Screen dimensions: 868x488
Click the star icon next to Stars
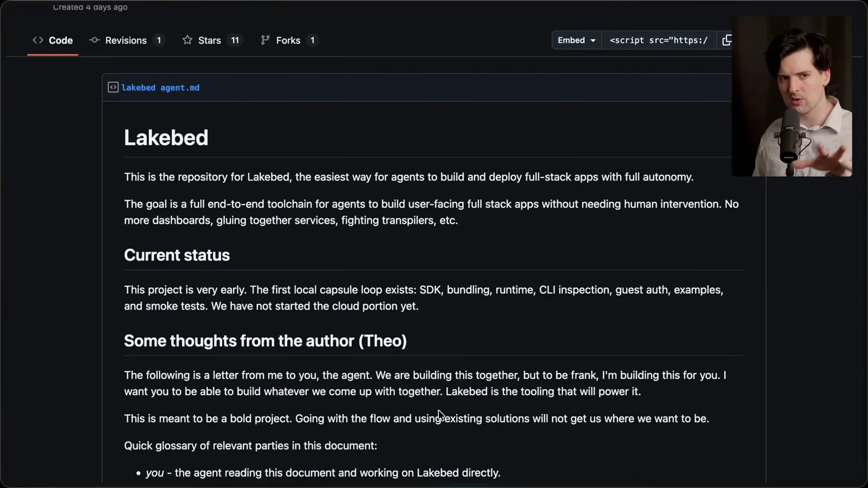pyautogui.click(x=187, y=40)
